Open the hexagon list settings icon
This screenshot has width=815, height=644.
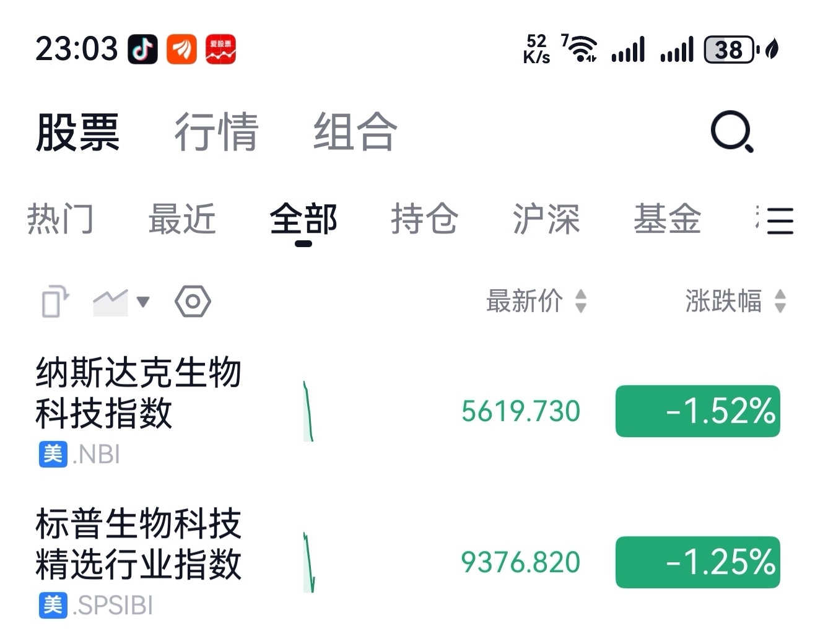pyautogui.click(x=193, y=302)
